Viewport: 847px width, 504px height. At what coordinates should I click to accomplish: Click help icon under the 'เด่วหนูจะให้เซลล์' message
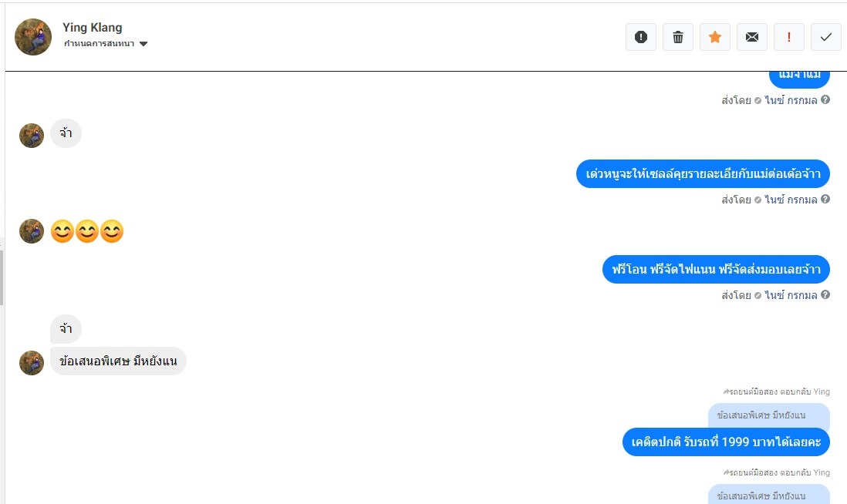[x=825, y=200]
